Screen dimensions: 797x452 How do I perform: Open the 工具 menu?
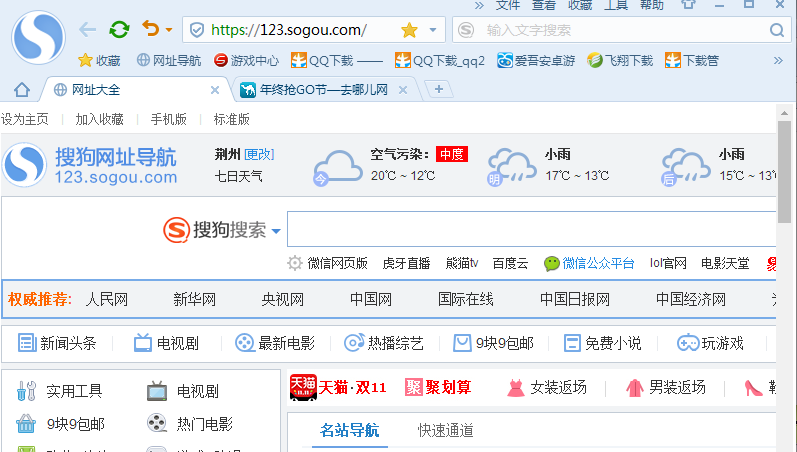[617, 5]
